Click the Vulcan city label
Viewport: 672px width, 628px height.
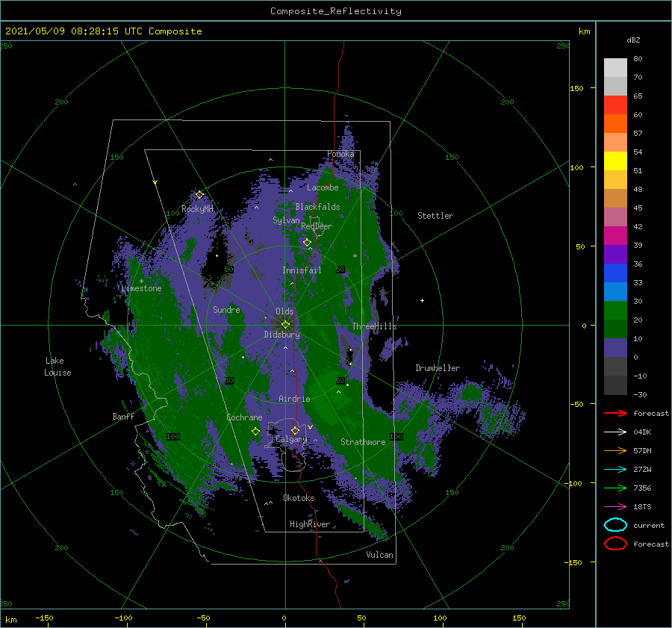379,555
